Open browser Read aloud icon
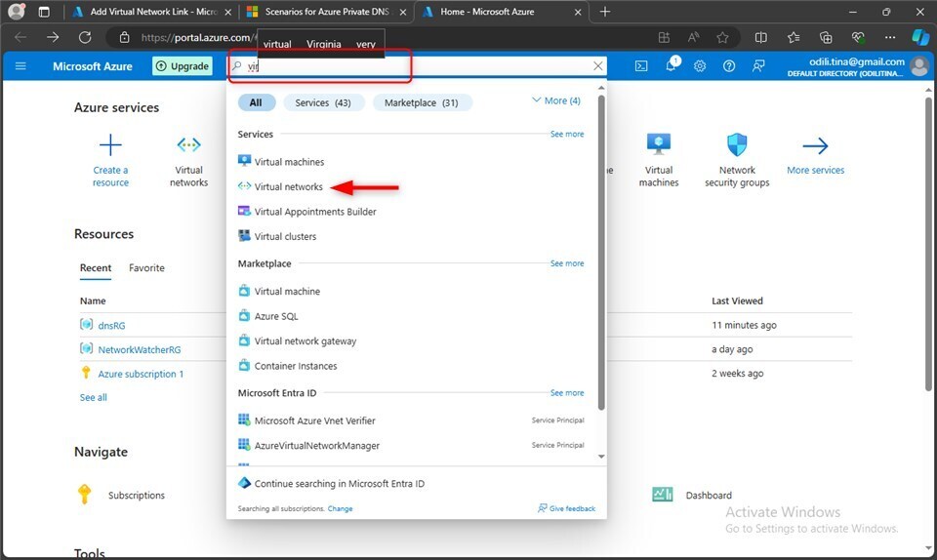 click(x=693, y=38)
